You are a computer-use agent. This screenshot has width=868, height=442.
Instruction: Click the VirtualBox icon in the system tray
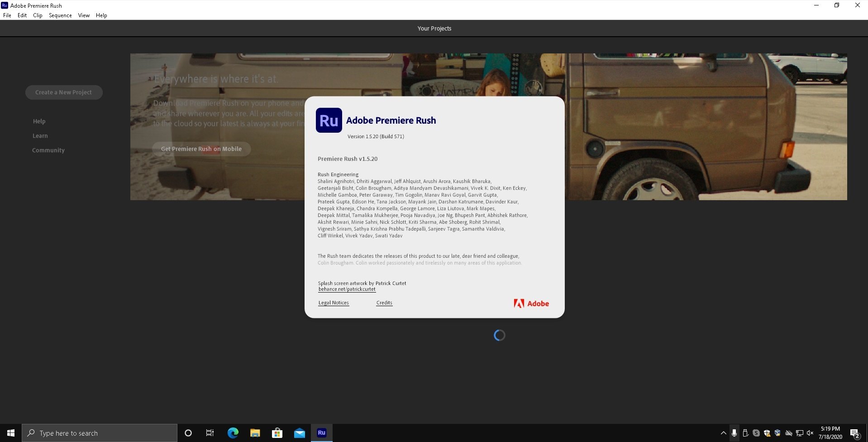pos(778,433)
